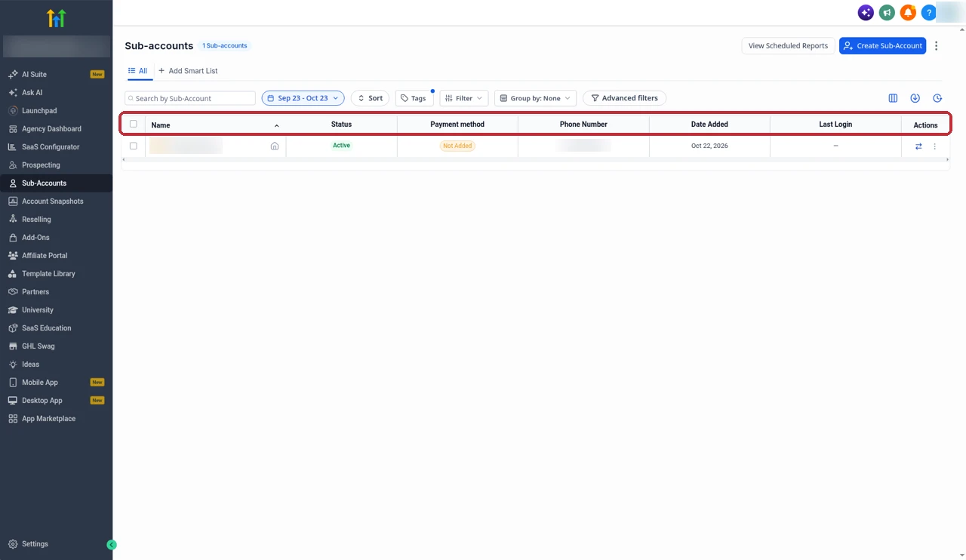Open AI Suite in sidebar
The image size is (966, 560).
34,75
